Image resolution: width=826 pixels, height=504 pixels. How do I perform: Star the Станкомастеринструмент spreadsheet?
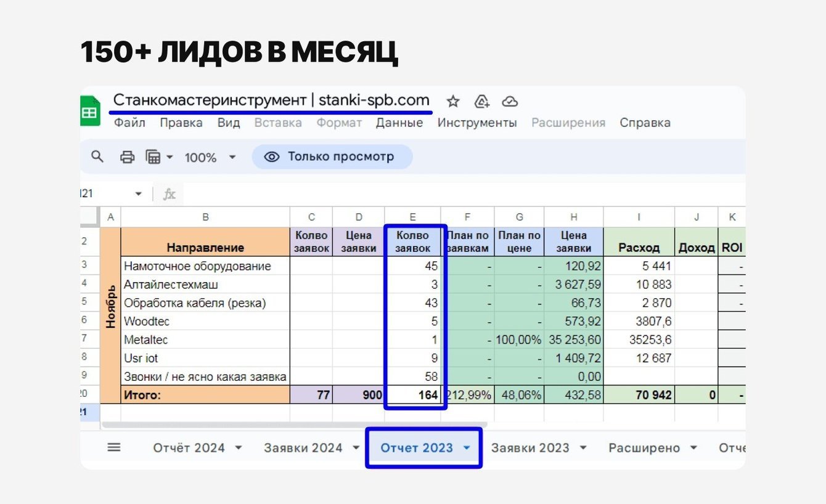453,101
